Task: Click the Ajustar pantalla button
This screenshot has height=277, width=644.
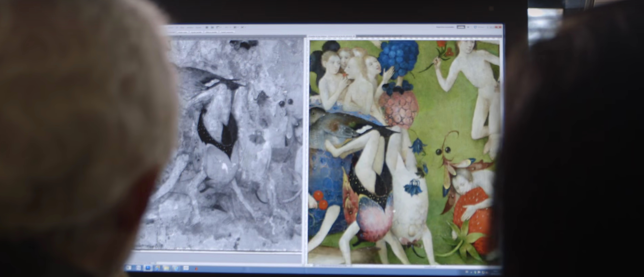Action: coord(196,33)
